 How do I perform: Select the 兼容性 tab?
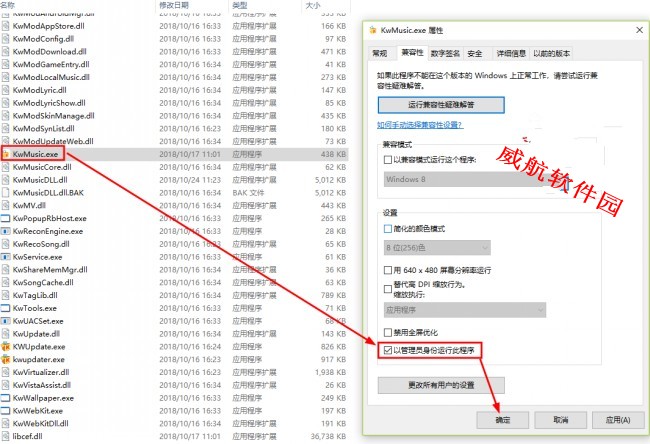tap(412, 52)
